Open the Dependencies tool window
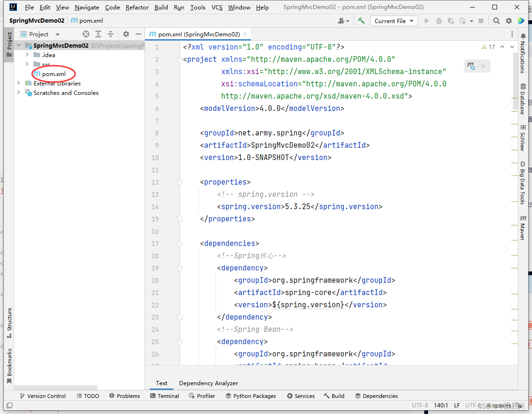 click(x=376, y=396)
